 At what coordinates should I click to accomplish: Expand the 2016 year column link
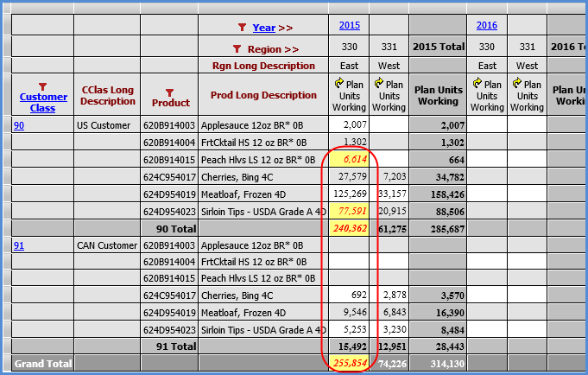pyautogui.click(x=486, y=26)
